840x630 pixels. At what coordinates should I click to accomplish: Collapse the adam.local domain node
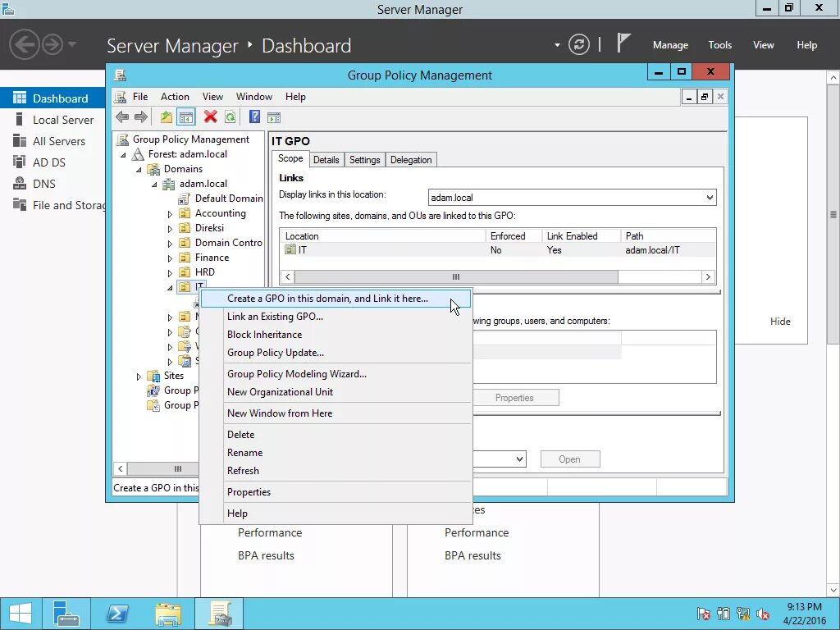click(x=154, y=185)
